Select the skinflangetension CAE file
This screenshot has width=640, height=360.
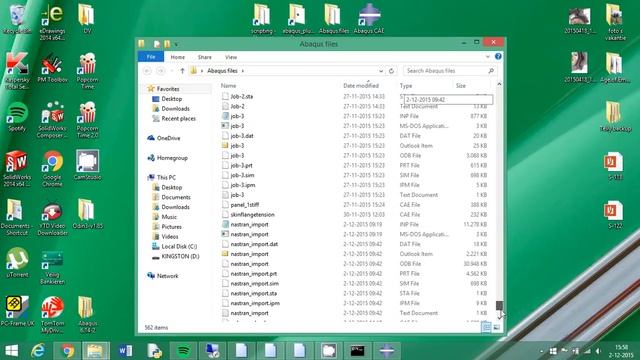(x=252, y=215)
